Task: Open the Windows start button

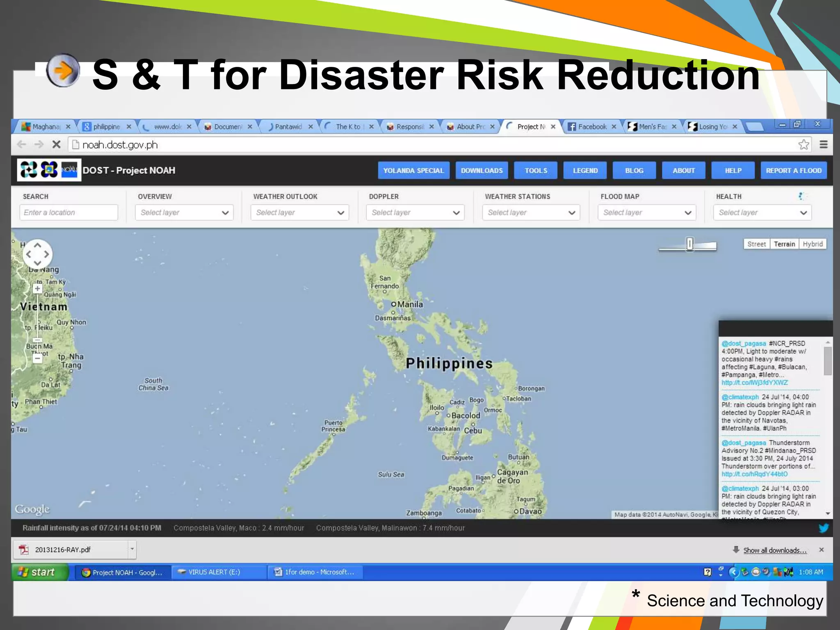Action: (x=39, y=572)
